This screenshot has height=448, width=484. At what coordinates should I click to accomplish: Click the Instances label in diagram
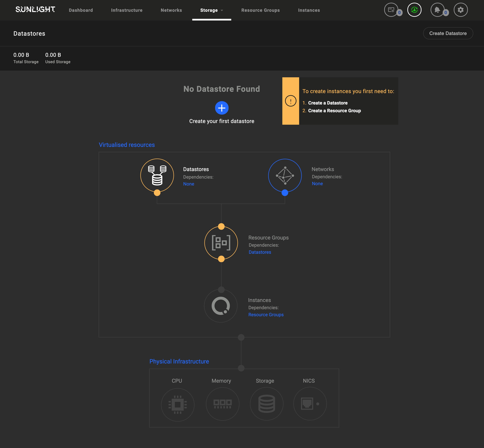click(259, 300)
